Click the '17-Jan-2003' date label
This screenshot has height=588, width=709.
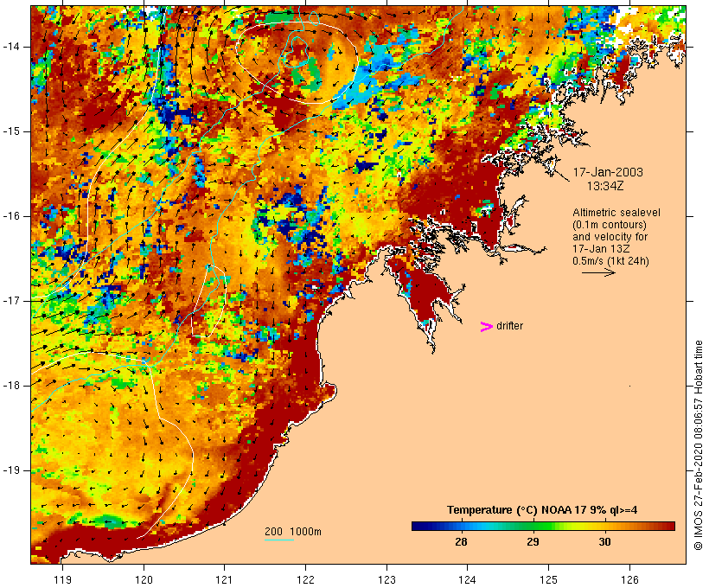[x=608, y=172]
